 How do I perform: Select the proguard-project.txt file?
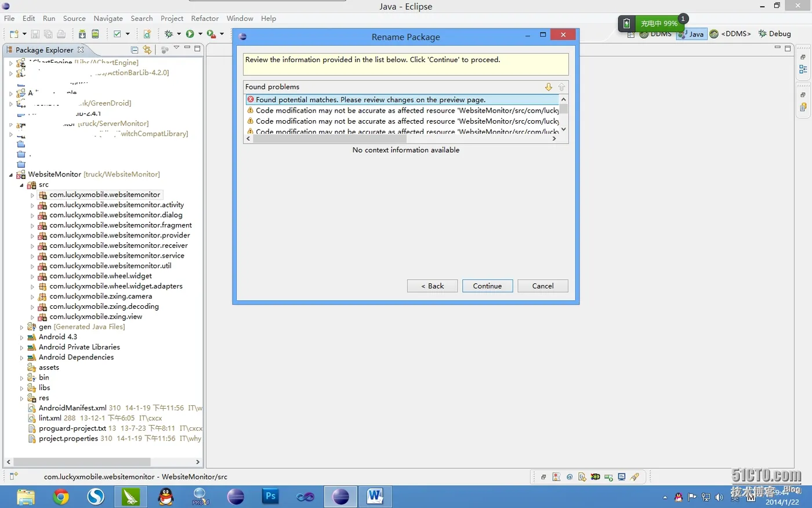coord(72,428)
